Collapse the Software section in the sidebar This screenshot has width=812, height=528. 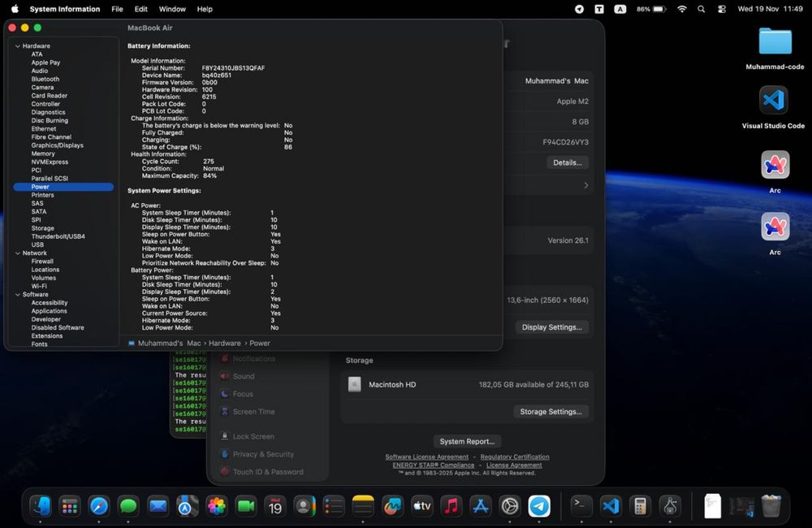point(18,295)
